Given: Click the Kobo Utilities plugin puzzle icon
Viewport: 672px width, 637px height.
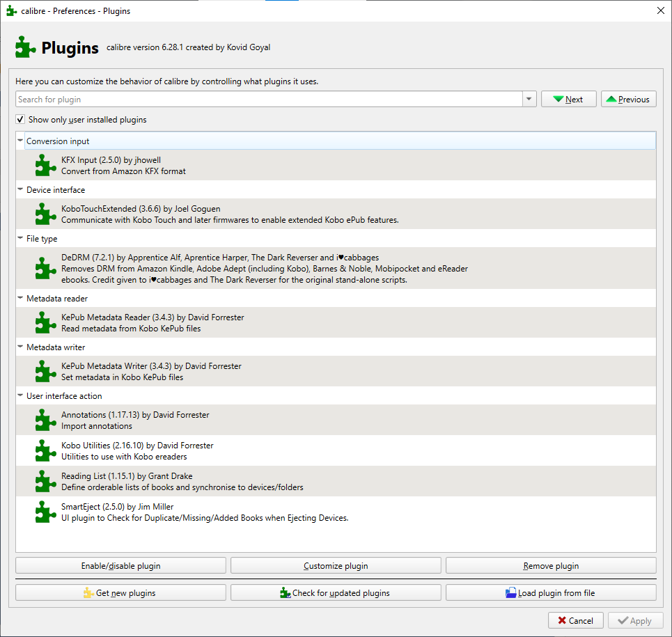Looking at the screenshot, I should pos(46,450).
